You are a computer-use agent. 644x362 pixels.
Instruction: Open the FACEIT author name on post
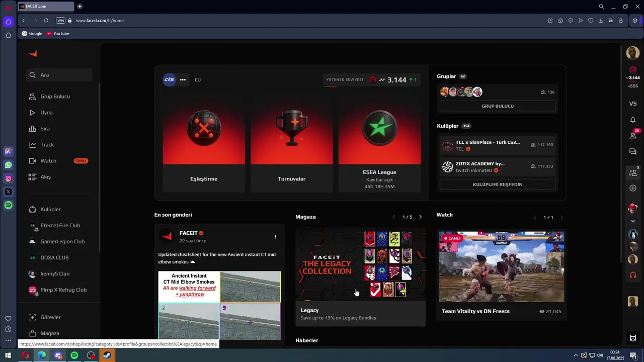[189, 233]
